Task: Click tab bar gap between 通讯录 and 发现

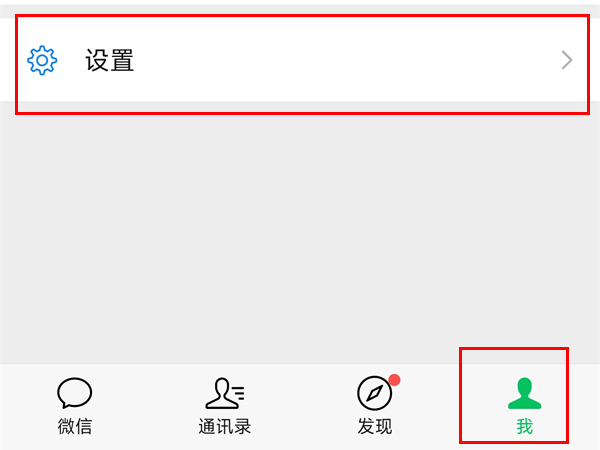Action: click(302, 408)
